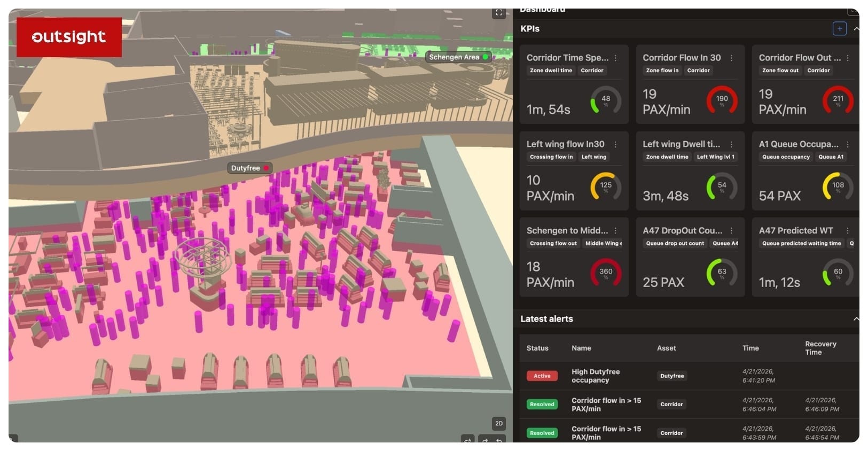The image size is (868, 451).
Task: Click Corridor tag in Corridor Time Spe... card
Action: [x=592, y=71]
